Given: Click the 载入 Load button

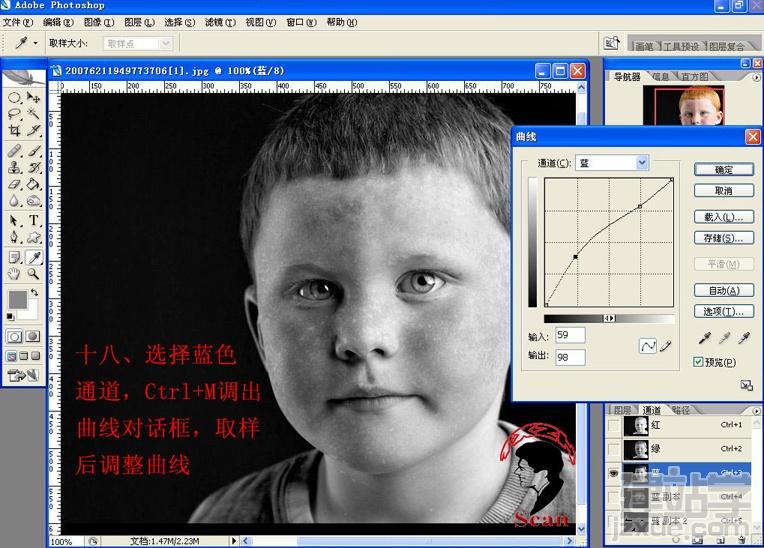Looking at the screenshot, I should pyautogui.click(x=724, y=217).
